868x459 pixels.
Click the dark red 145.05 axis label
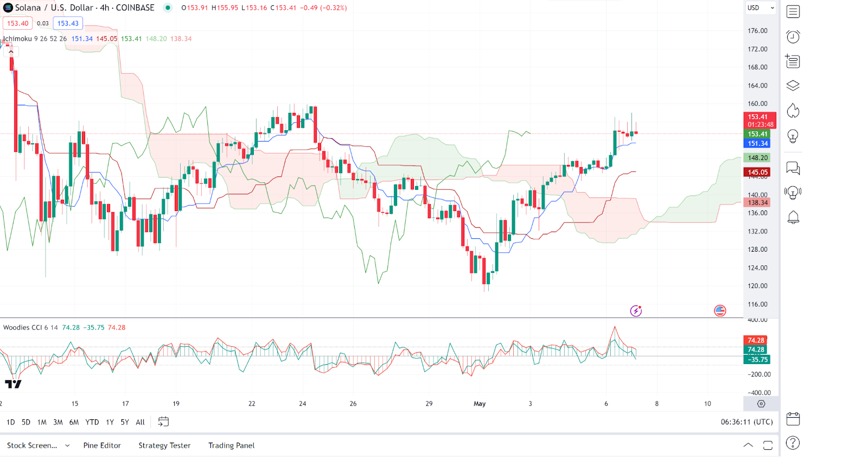coord(757,172)
